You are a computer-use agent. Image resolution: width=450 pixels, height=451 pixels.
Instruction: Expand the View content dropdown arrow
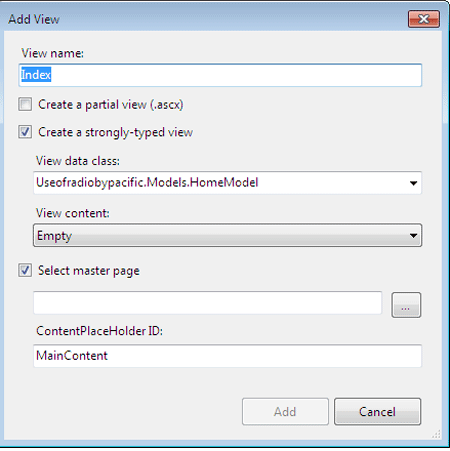[413, 236]
